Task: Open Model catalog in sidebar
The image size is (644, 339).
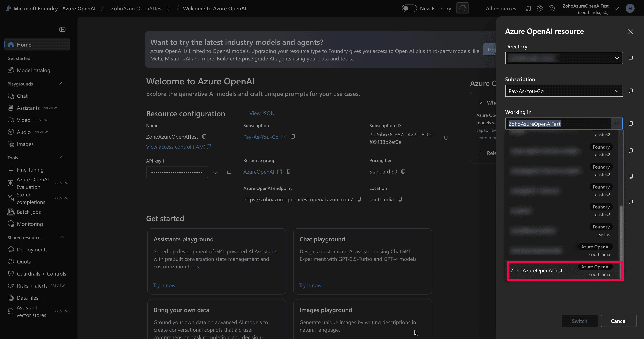Action: click(x=33, y=70)
